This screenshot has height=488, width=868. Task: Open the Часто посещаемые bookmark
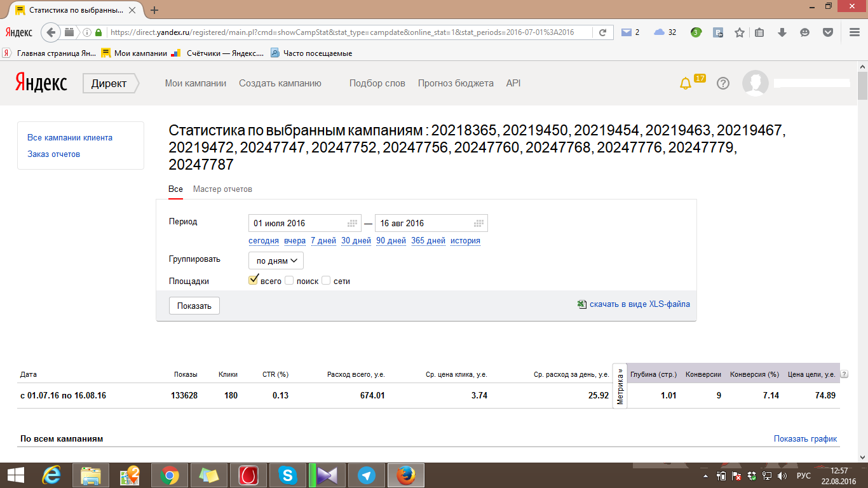click(x=311, y=53)
